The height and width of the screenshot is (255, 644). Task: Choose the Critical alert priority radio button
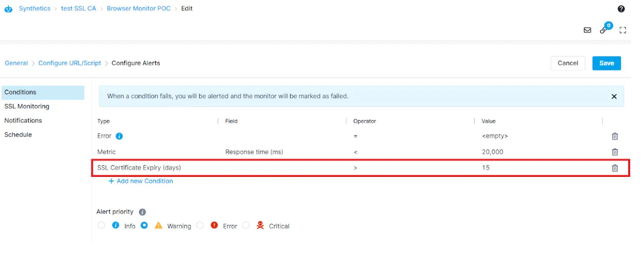pyautogui.click(x=246, y=226)
